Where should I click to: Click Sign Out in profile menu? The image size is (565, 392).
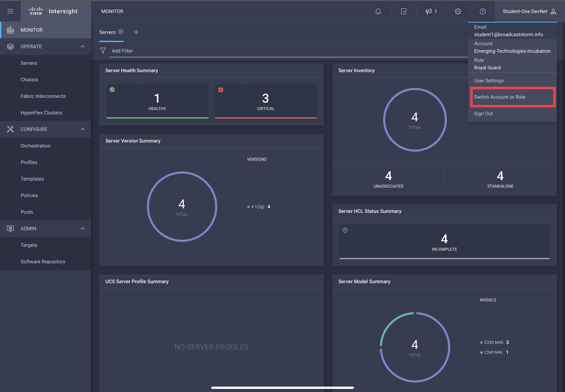tap(512, 114)
